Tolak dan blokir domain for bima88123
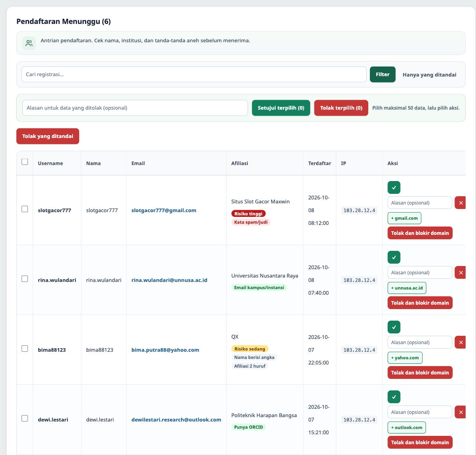 pyautogui.click(x=420, y=372)
